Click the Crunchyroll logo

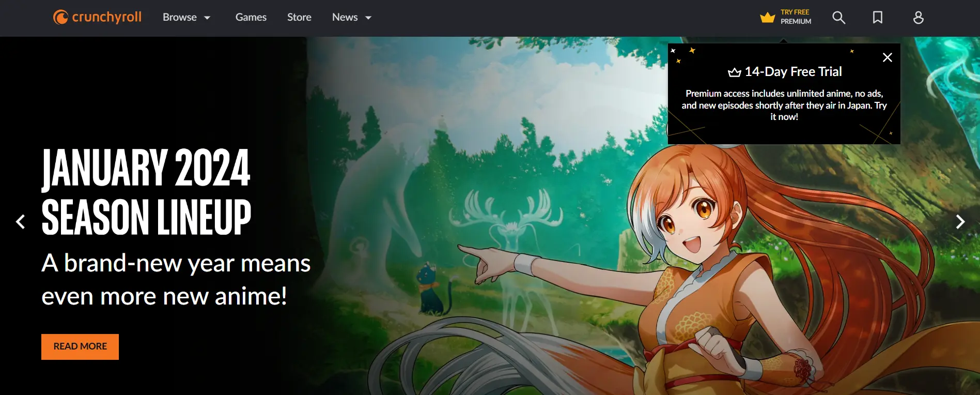[97, 17]
